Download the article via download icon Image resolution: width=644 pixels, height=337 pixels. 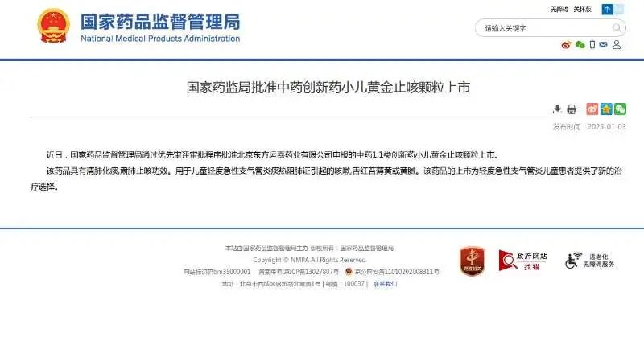coord(557,109)
